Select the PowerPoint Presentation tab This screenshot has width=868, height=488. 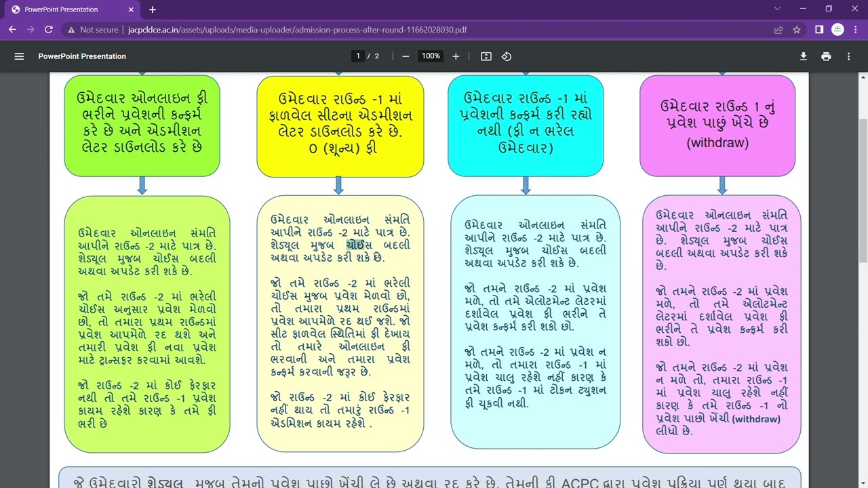pos(71,9)
